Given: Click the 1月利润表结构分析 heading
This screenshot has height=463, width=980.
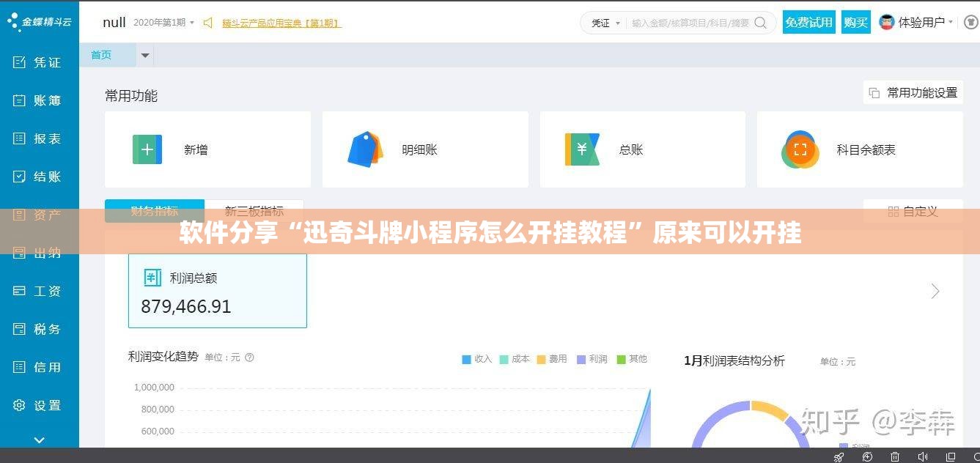Looking at the screenshot, I should (x=734, y=360).
